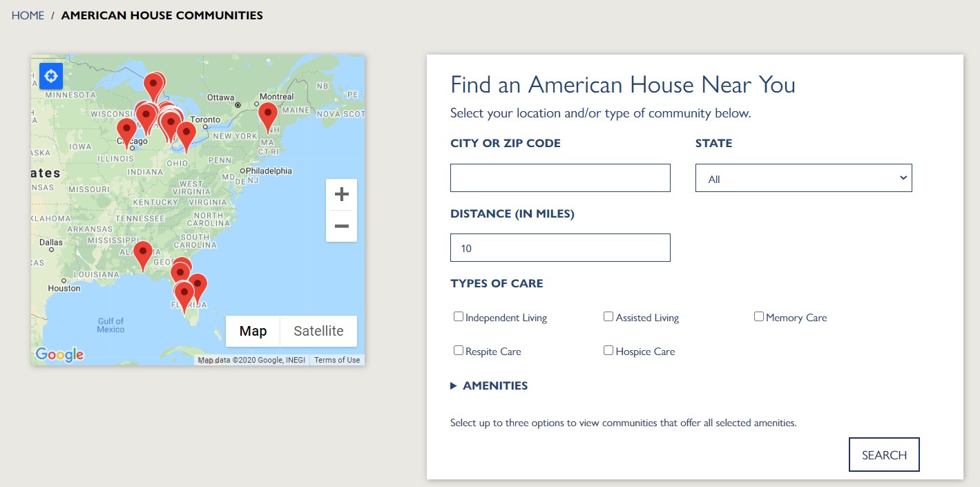Expand the Amenities section

click(x=489, y=386)
